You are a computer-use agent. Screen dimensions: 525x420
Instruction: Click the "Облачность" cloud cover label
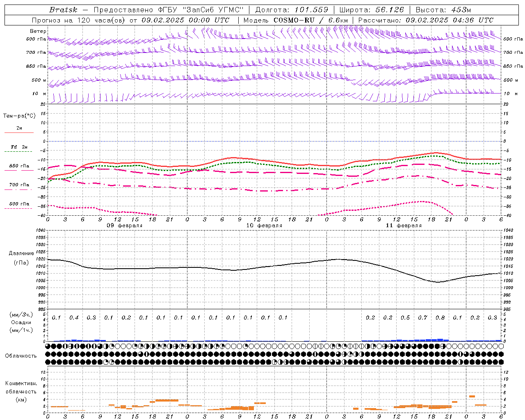pyautogui.click(x=21, y=356)
